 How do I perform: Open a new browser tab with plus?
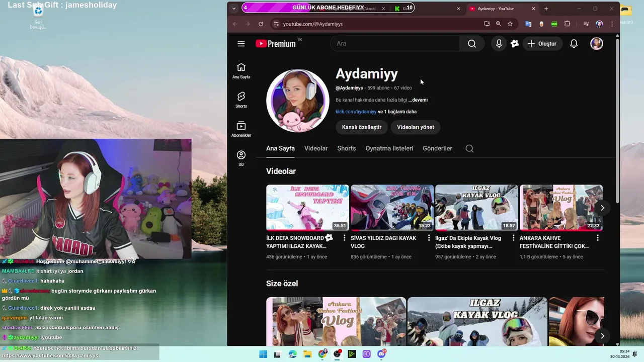546,9
